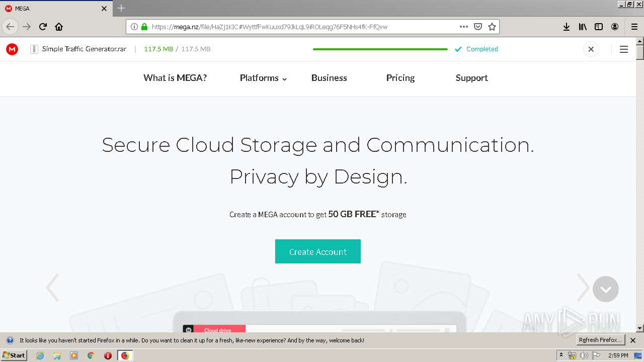Go to previous slide with left arrow
Screen dimensions: 644x362
coord(52,288)
